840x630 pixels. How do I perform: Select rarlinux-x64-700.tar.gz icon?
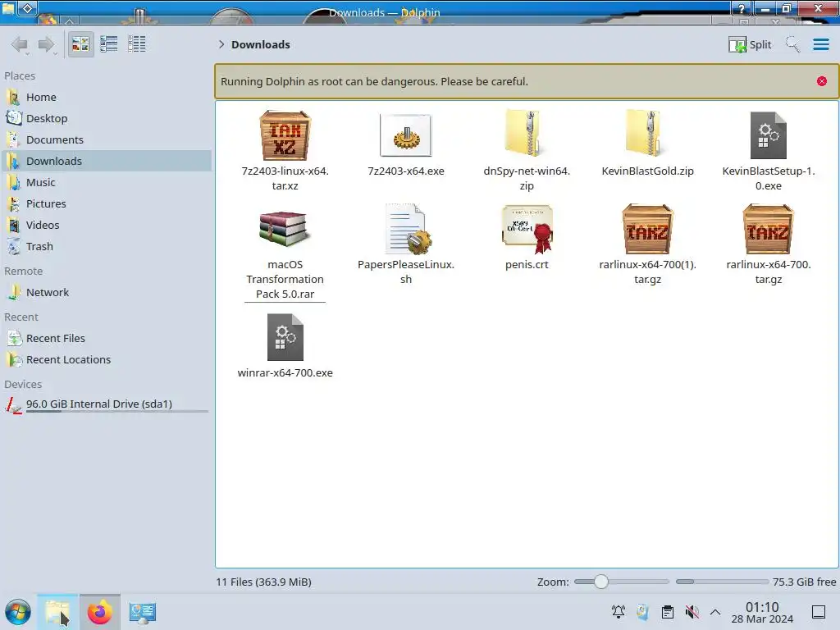point(768,229)
